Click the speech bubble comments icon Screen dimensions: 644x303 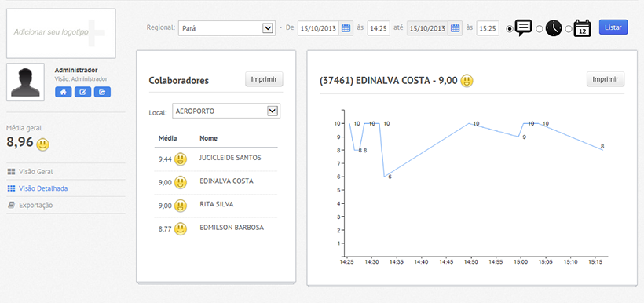pos(523,28)
